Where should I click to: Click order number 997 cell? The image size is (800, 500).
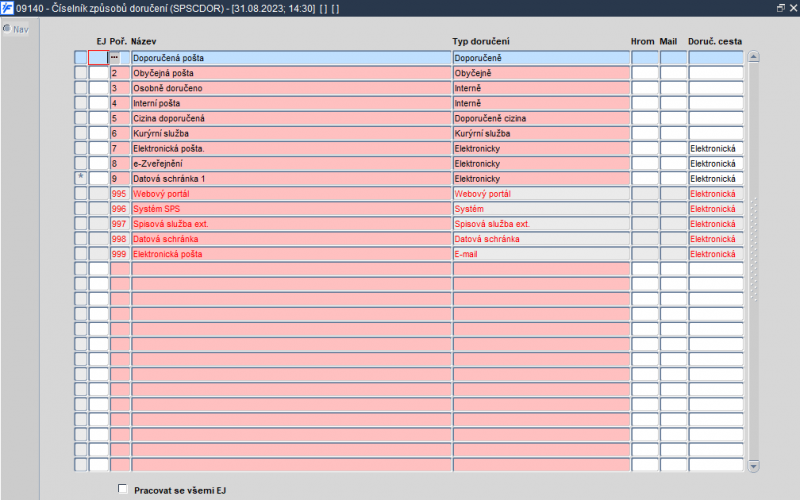tap(120, 223)
